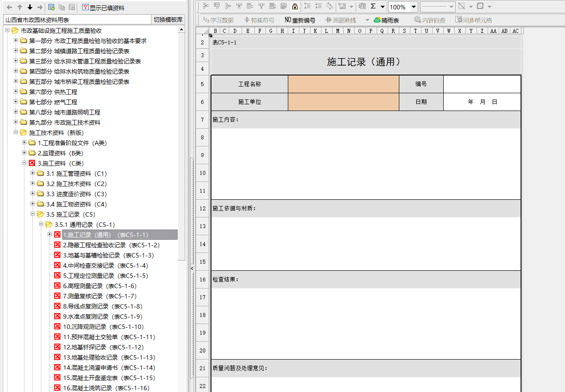This screenshot has height=392, width=565.
Task: Click the red filter icon for 显示已填资料
Action: coord(86,8)
